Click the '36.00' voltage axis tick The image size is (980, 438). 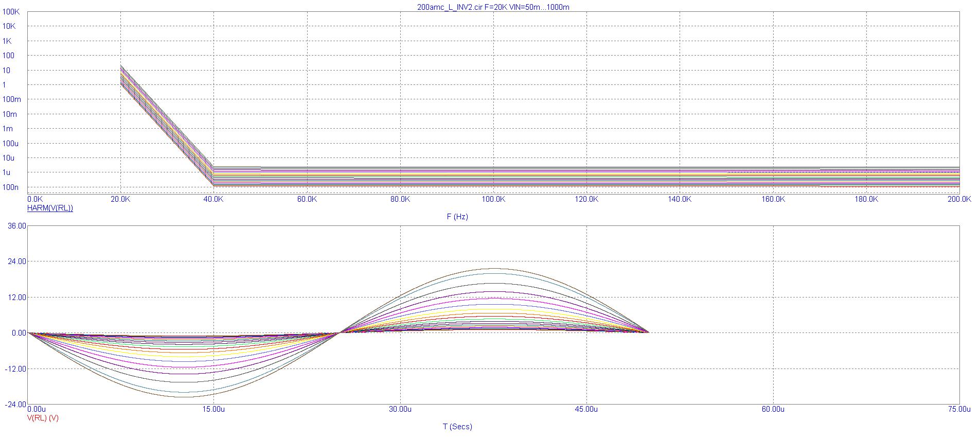[17, 225]
